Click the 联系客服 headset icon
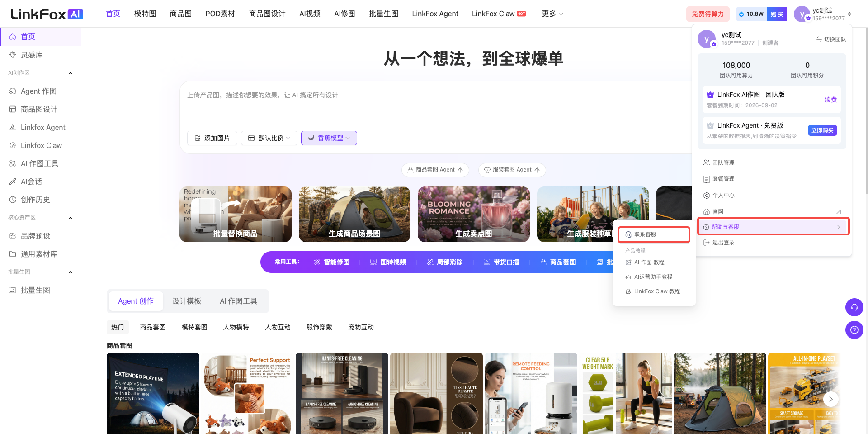Screen dimensions: 868x434 coord(628,234)
